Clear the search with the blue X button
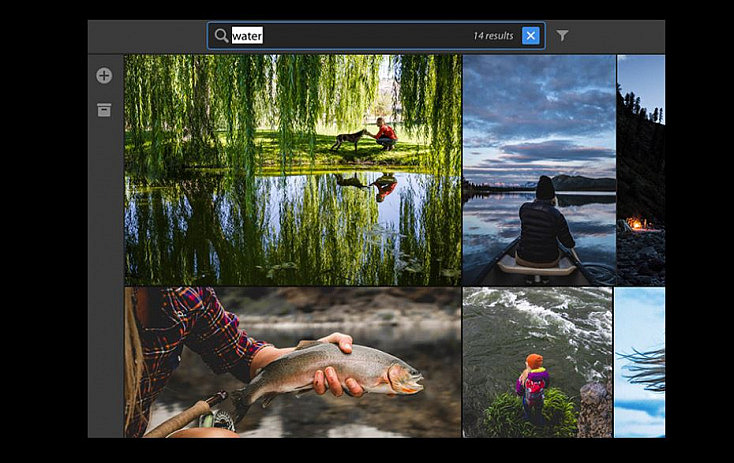Viewport: 734px width, 463px height. coord(530,36)
